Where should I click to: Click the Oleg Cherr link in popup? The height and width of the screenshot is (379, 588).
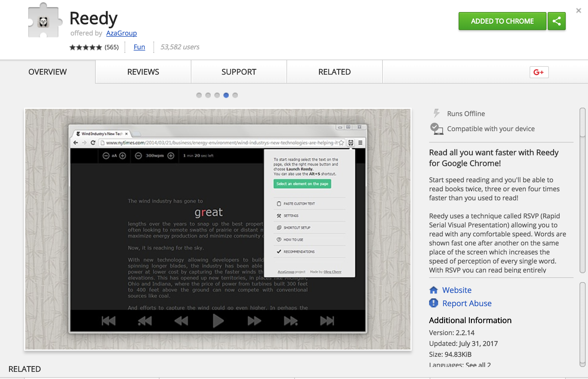point(332,272)
